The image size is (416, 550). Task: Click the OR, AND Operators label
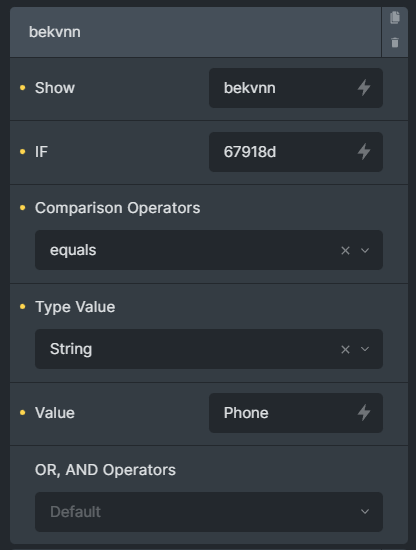105,470
